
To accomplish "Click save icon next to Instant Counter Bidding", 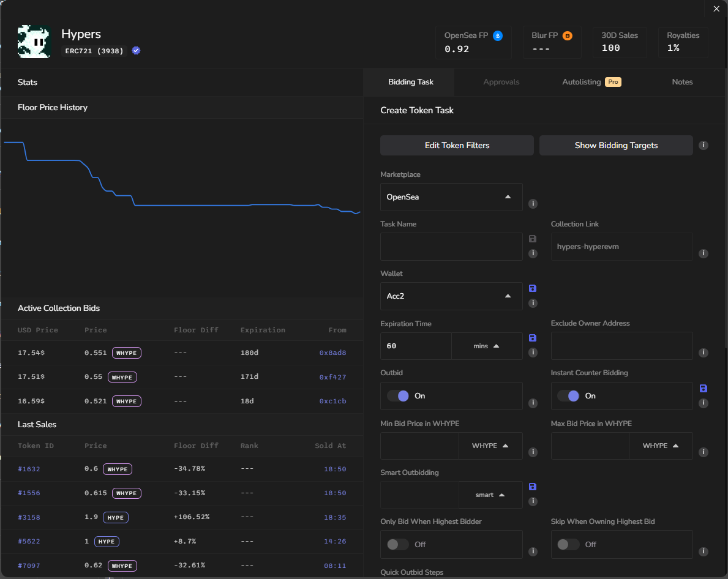I will click(703, 388).
